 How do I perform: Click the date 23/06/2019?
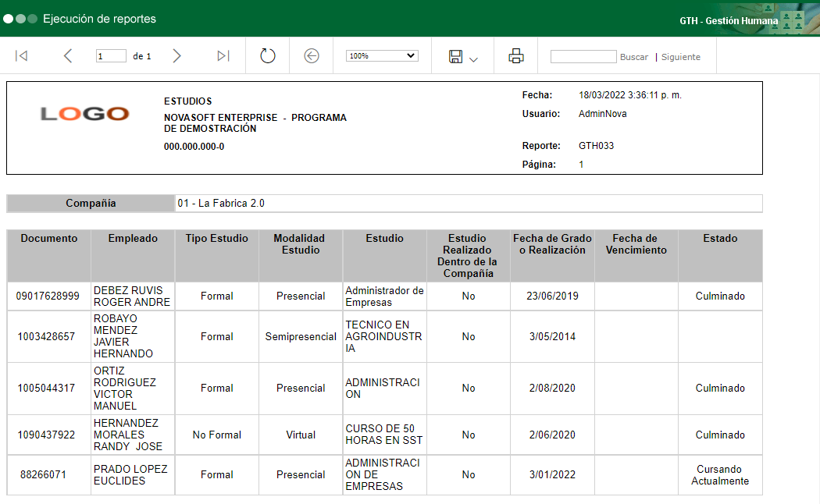coord(552,296)
